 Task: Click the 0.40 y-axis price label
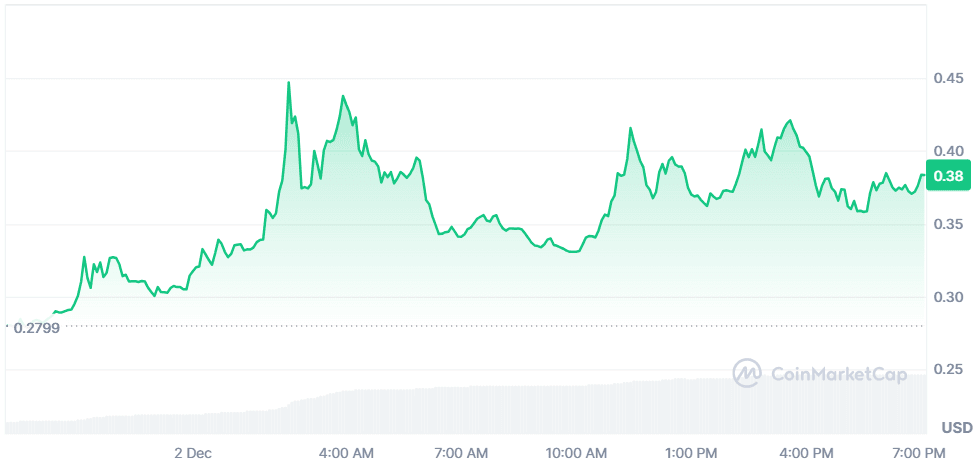(x=949, y=151)
